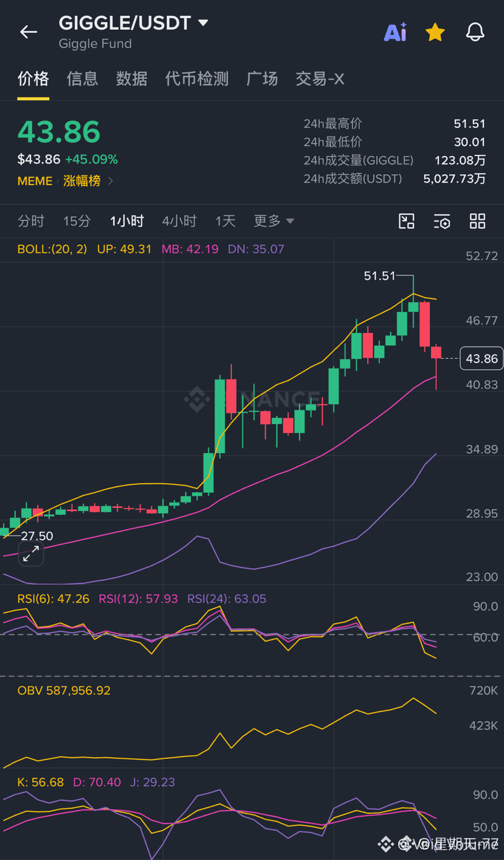
Task: Open the 代币检测 tab
Action: [197, 79]
